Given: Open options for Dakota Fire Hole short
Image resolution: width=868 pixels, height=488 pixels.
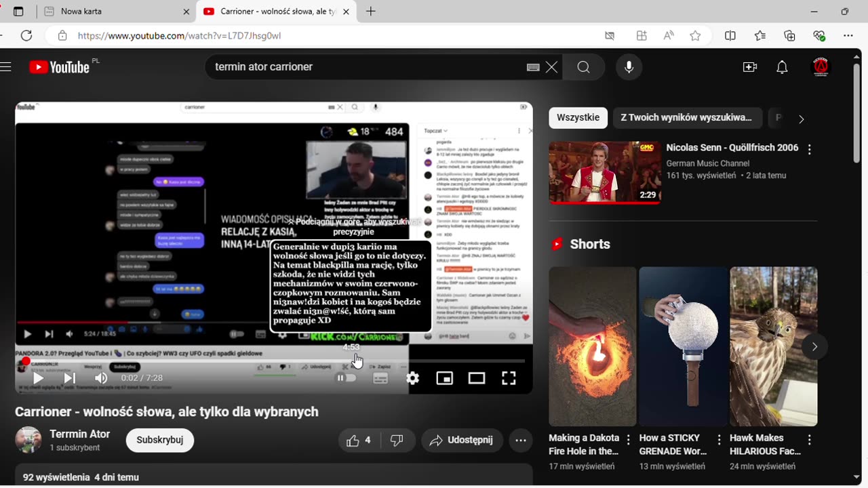Looking at the screenshot, I should [628, 440].
